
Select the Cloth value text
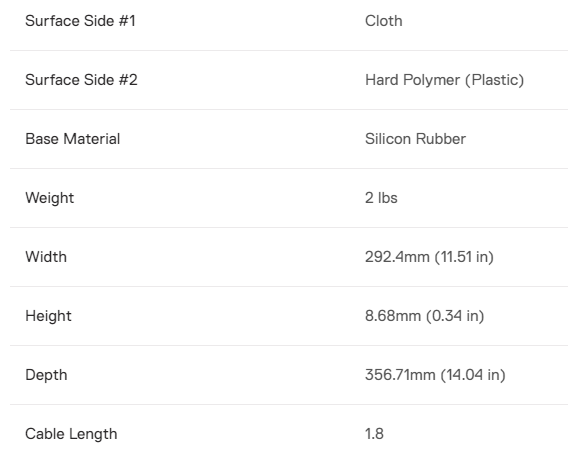pos(384,21)
